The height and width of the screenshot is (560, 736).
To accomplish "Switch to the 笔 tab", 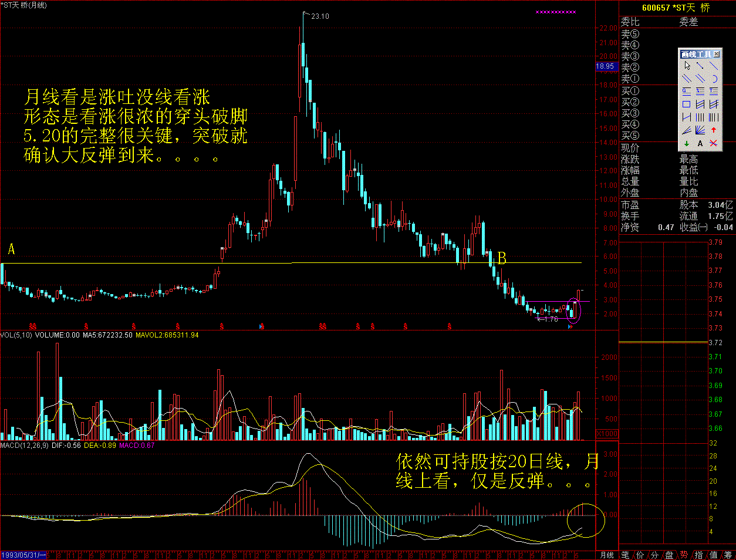I will pyautogui.click(x=626, y=555).
